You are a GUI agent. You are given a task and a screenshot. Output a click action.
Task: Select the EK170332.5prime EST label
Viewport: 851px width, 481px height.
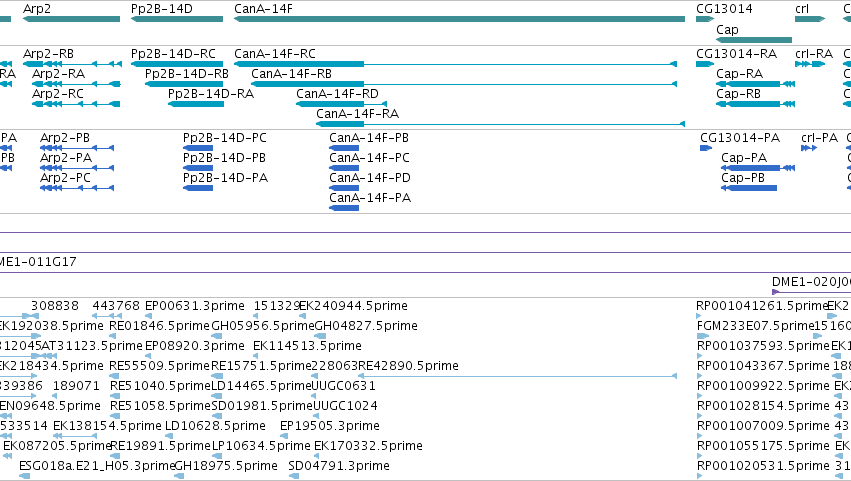coord(369,446)
